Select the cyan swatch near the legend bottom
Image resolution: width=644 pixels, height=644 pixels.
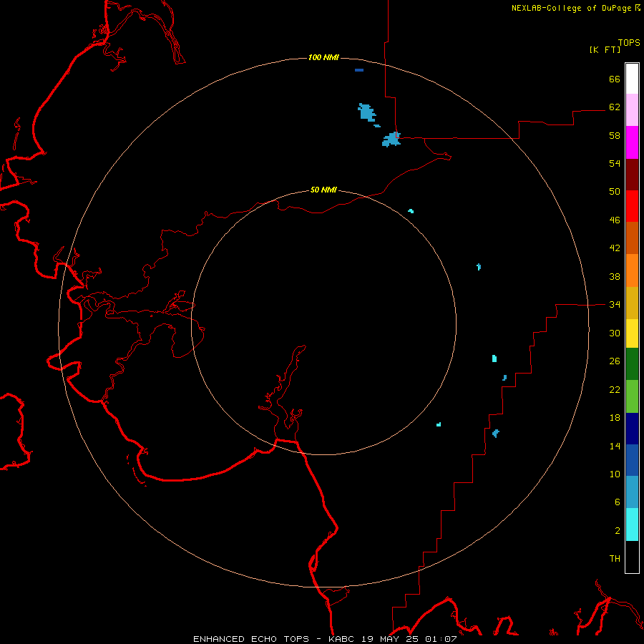click(x=632, y=525)
